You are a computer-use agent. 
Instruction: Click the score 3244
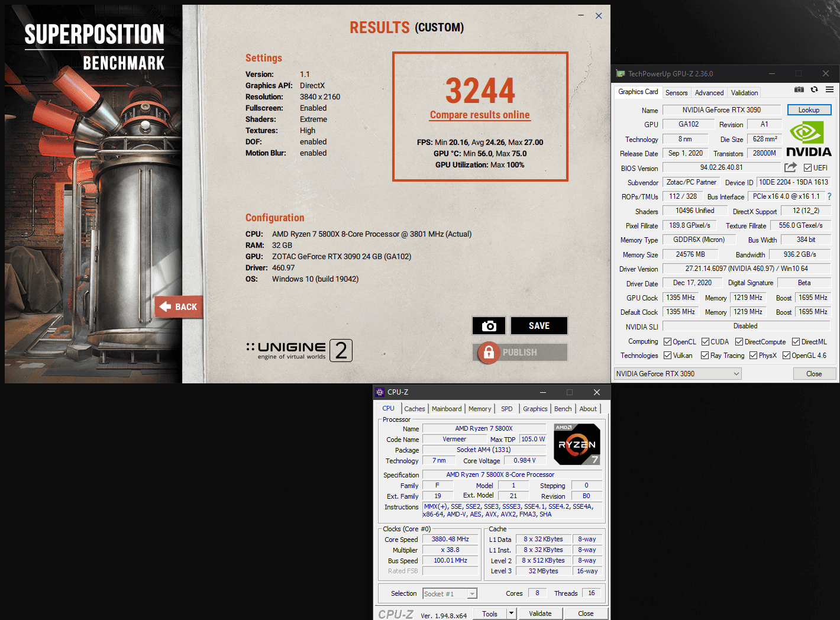coord(480,91)
